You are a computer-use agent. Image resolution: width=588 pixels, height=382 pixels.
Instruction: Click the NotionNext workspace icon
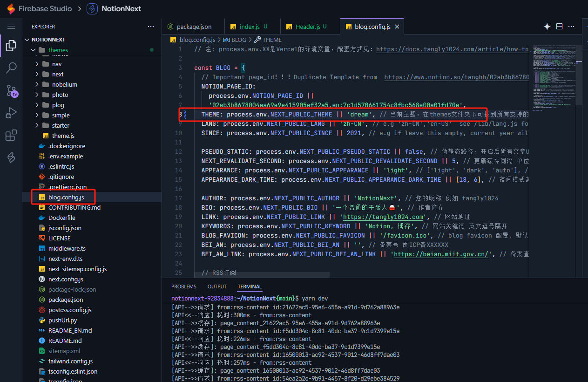click(x=92, y=9)
